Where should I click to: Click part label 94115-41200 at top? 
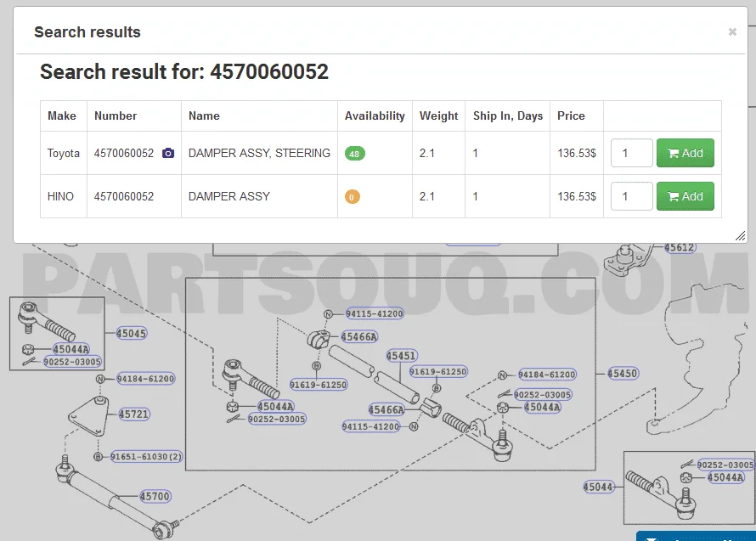pos(375,314)
